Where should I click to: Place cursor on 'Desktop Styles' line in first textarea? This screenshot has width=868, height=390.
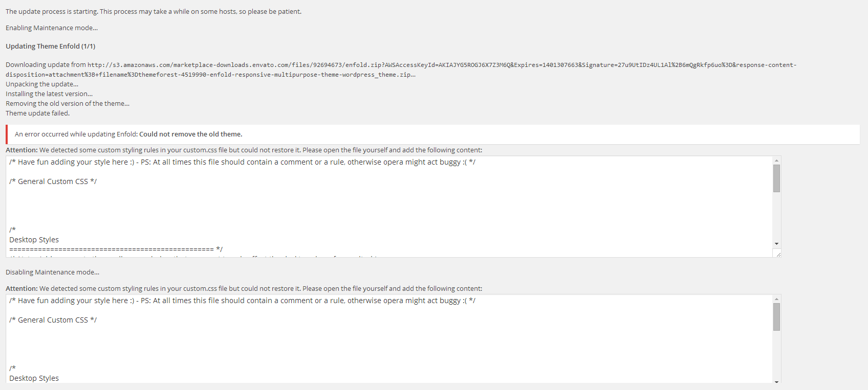pyautogui.click(x=34, y=240)
